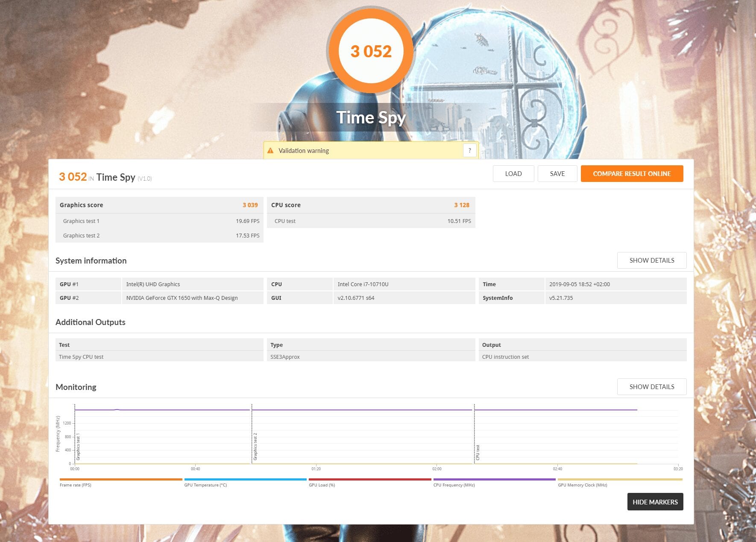
Task: Compare result online
Action: 631,174
